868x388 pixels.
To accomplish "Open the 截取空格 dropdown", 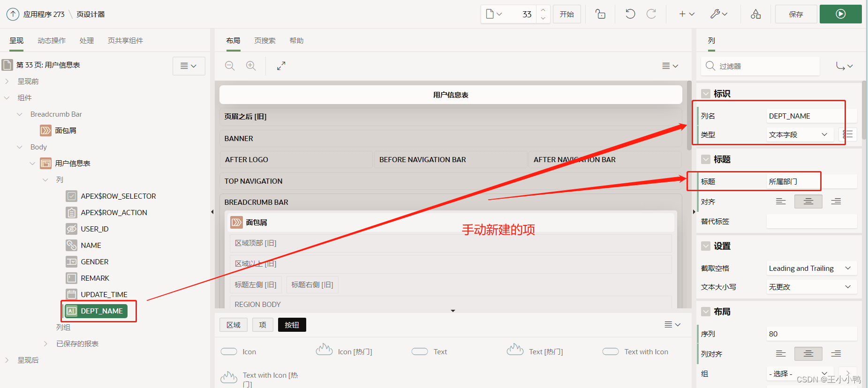I will tap(812, 268).
